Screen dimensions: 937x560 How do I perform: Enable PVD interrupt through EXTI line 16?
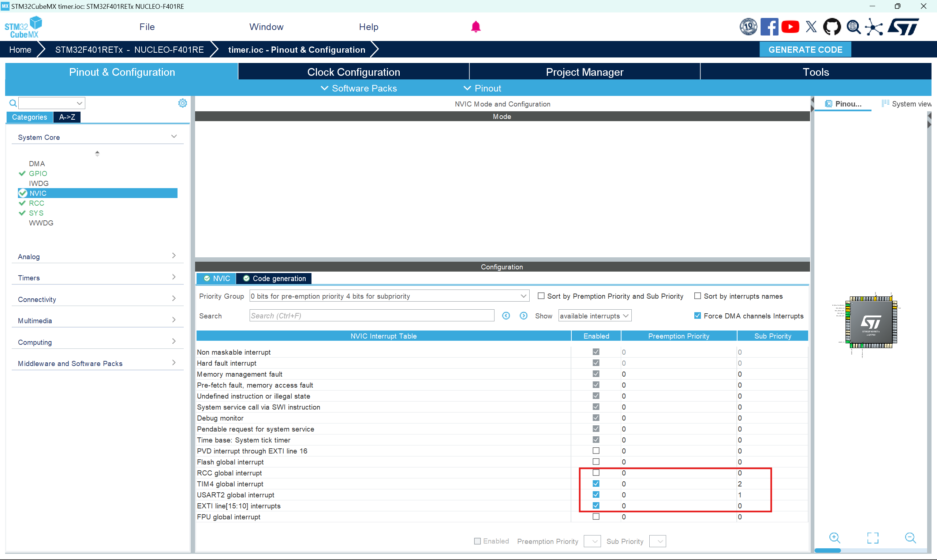click(x=596, y=451)
